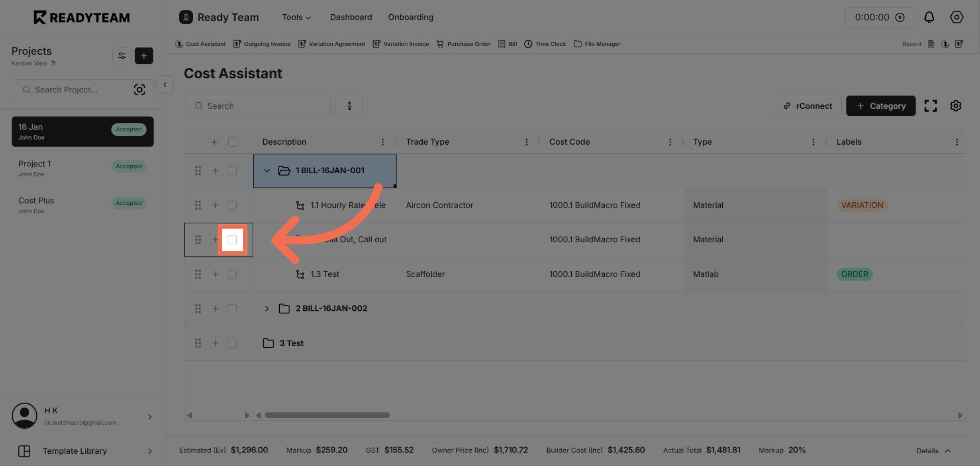Open Cost Assistant table settings gear
Screen dimensions: 980x466
955,105
